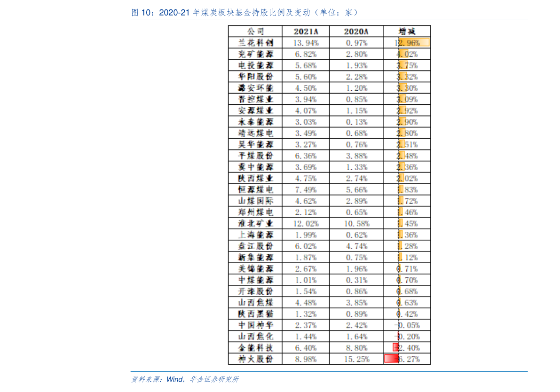560x392 pixels.
Task: Click the company name 兖矿能源
Action: [x=255, y=54]
